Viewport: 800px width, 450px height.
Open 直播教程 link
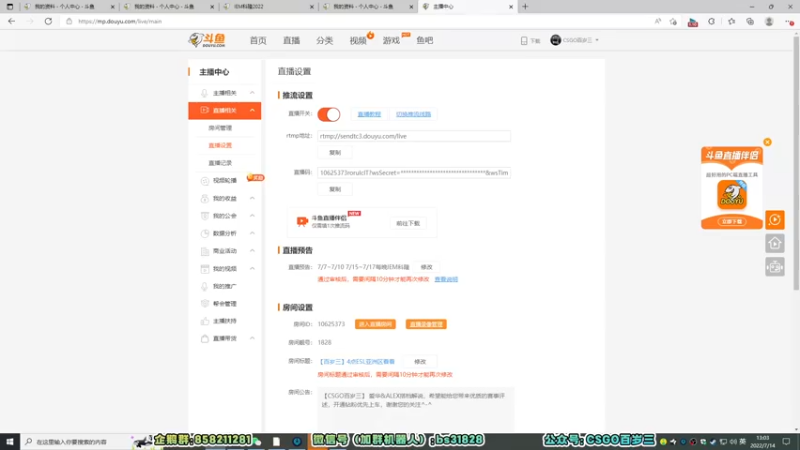pyautogui.click(x=369, y=114)
